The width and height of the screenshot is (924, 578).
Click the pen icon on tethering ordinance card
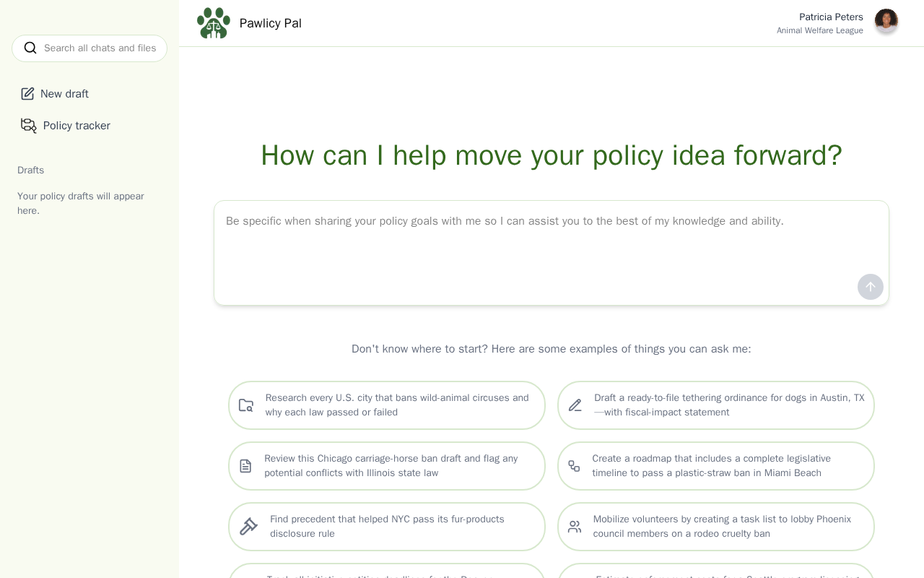click(575, 405)
